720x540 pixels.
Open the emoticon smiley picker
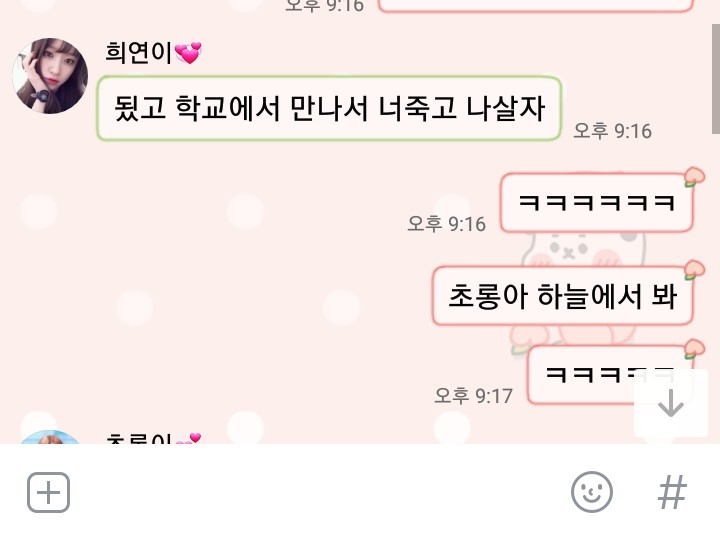click(591, 492)
